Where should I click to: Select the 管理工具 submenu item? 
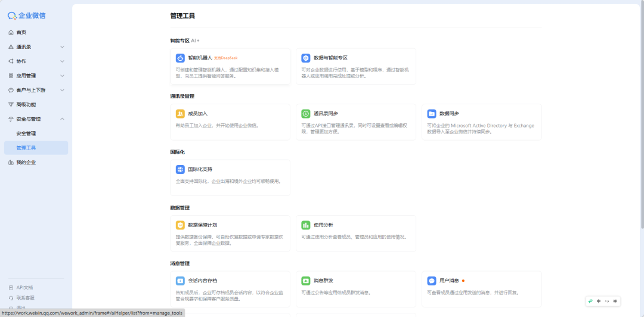(36, 148)
